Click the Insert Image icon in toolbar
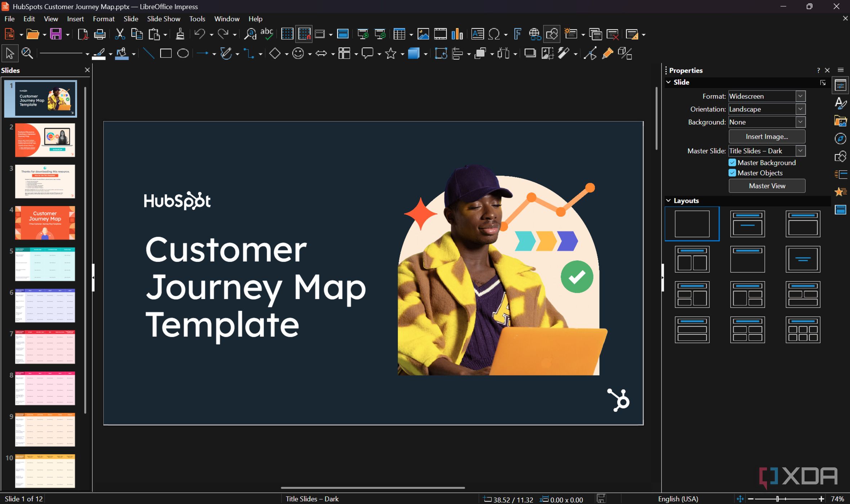The image size is (850, 504). 423,34
